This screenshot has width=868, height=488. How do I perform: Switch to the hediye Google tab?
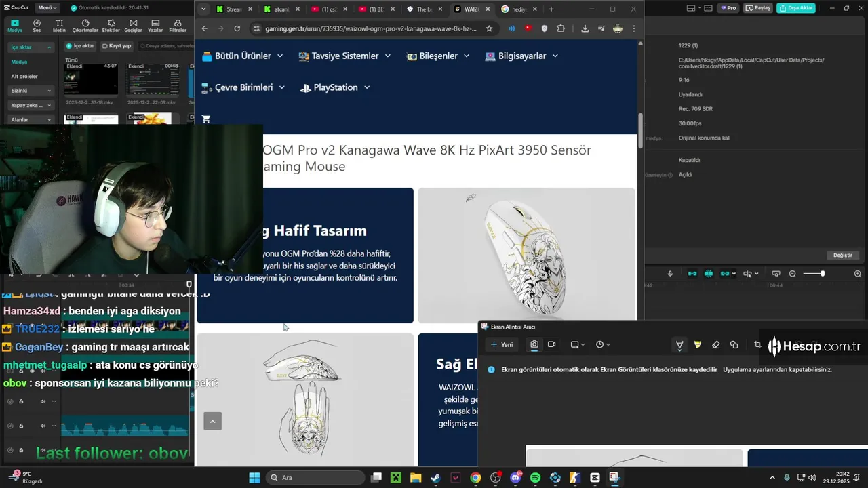pos(519,9)
